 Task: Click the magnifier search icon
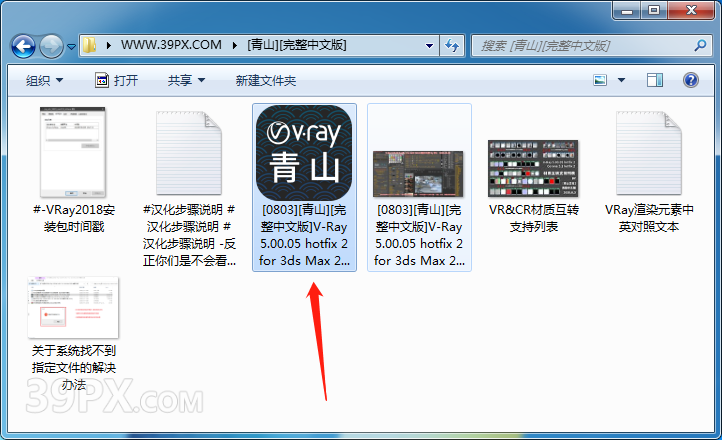pyautogui.click(x=700, y=45)
